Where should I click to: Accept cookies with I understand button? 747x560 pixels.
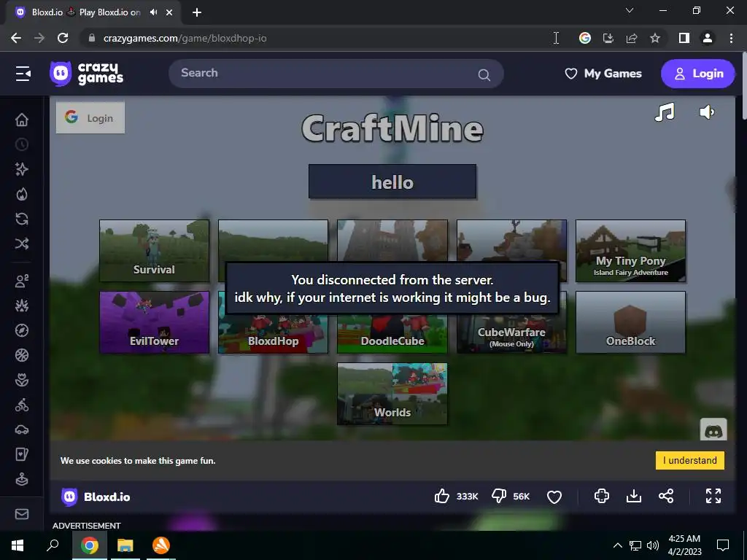click(x=690, y=461)
